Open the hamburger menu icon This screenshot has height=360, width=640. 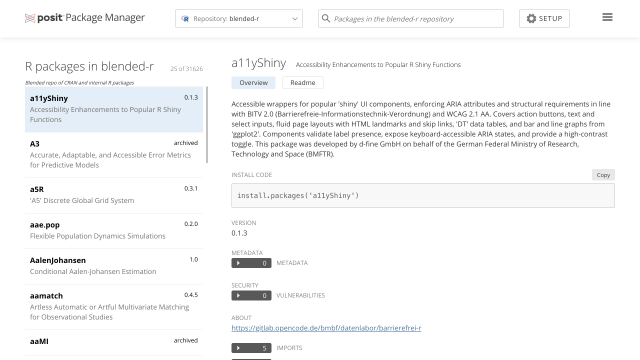point(607,17)
